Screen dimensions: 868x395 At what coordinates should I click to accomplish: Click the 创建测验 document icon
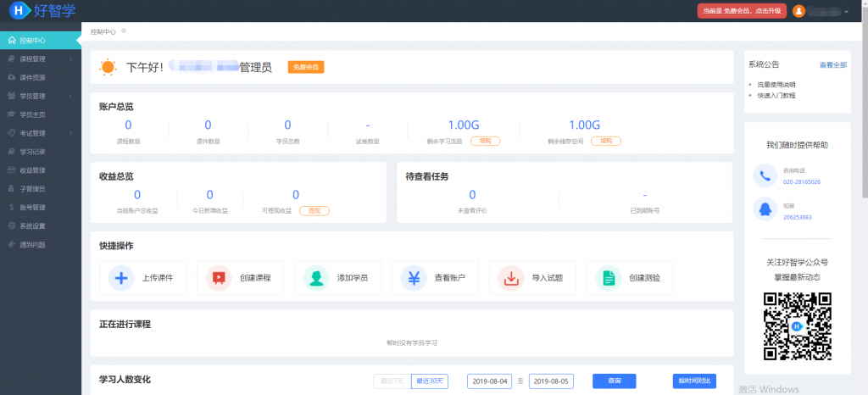609,278
